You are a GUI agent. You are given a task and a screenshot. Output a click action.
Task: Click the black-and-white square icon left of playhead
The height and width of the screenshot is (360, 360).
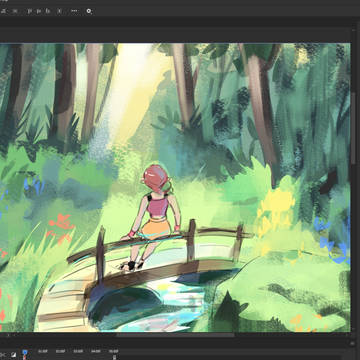(14, 355)
